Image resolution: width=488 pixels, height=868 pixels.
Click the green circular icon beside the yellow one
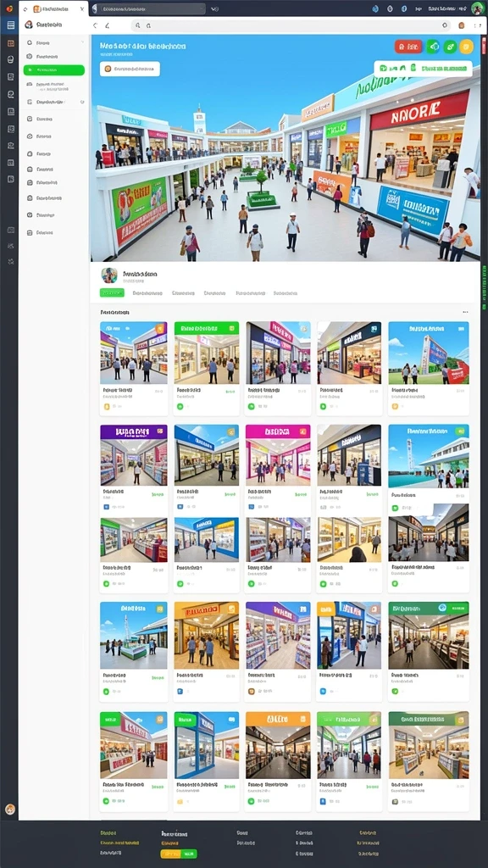(450, 47)
